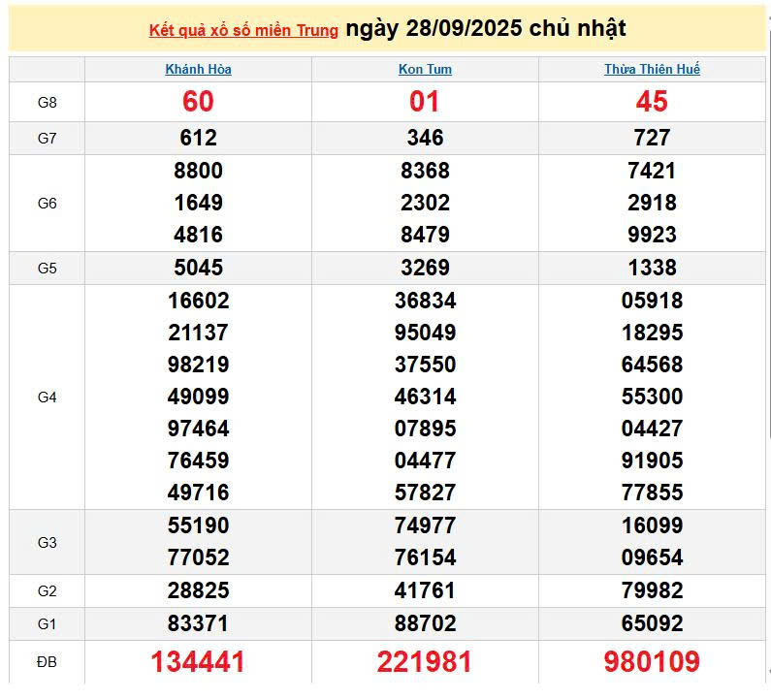Click the red G8 number 60
This screenshot has width=771, height=700.
tap(198, 101)
